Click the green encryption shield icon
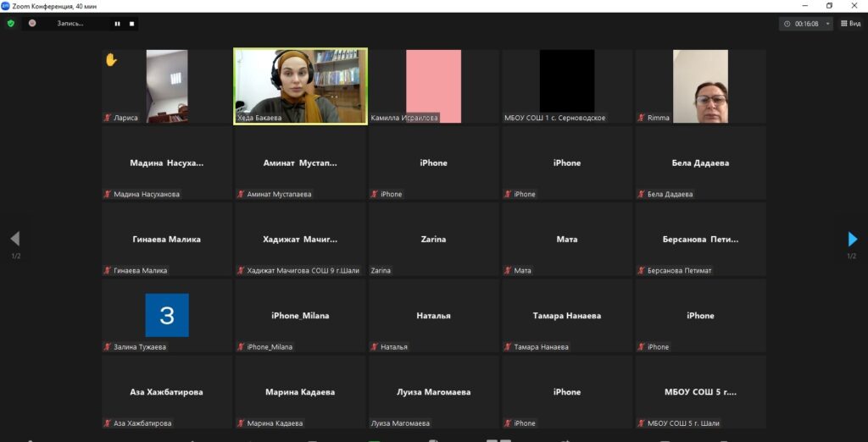This screenshot has height=442, width=868. pyautogui.click(x=10, y=23)
